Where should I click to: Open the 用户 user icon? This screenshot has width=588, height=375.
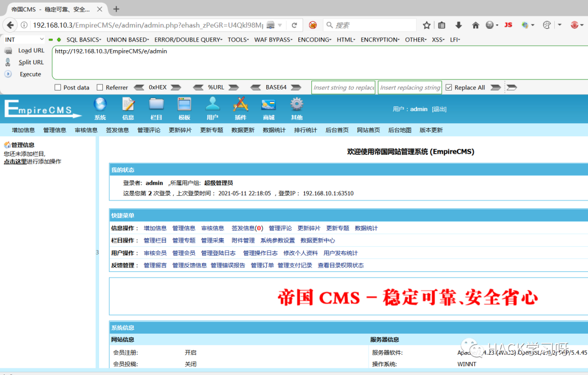click(212, 109)
